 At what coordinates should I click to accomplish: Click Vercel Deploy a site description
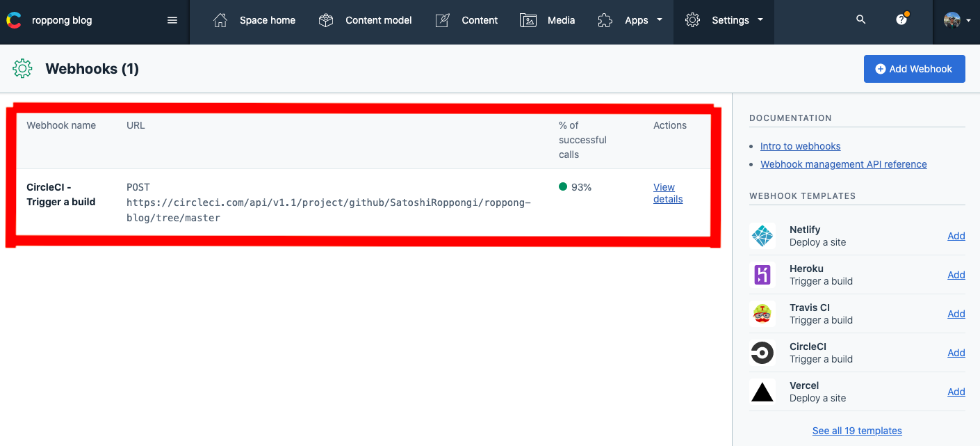pyautogui.click(x=817, y=398)
